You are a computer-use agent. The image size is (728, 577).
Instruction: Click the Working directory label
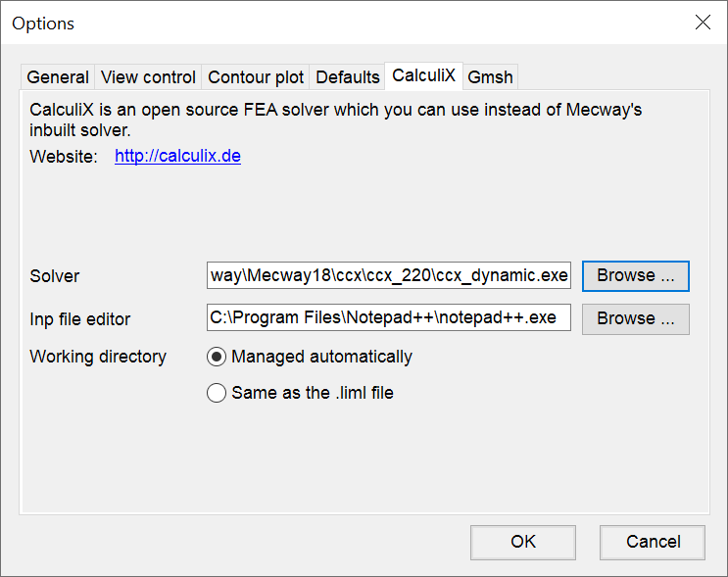pyautogui.click(x=98, y=357)
